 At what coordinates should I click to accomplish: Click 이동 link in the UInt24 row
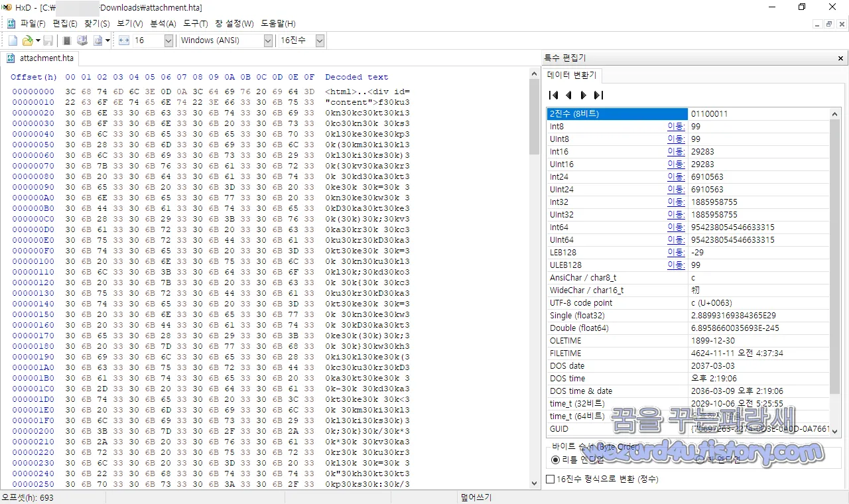coord(676,190)
